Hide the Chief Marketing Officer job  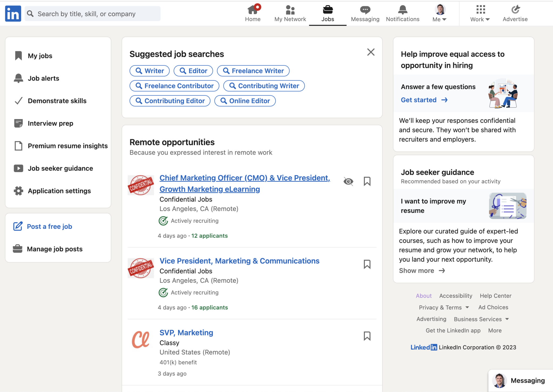(348, 181)
